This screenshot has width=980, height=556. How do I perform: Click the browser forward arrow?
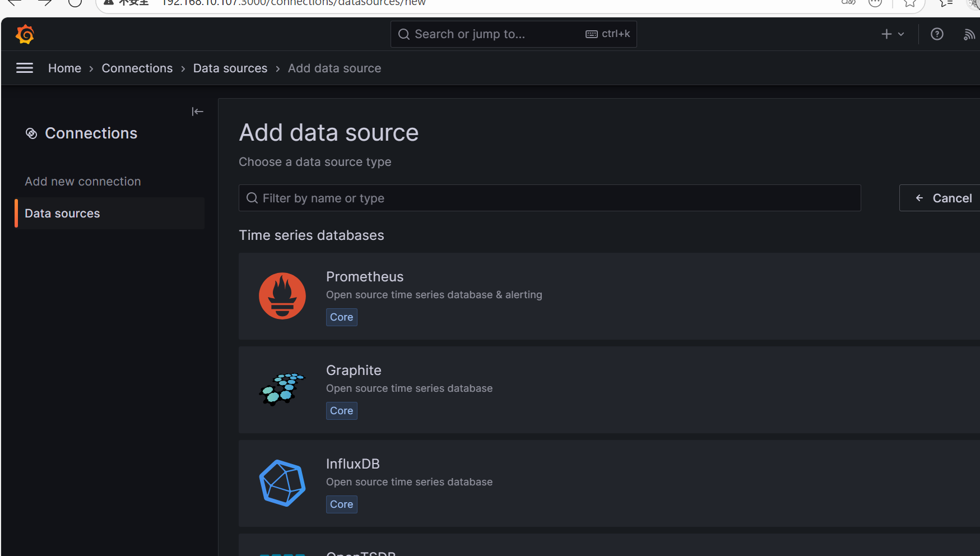coord(45,2)
